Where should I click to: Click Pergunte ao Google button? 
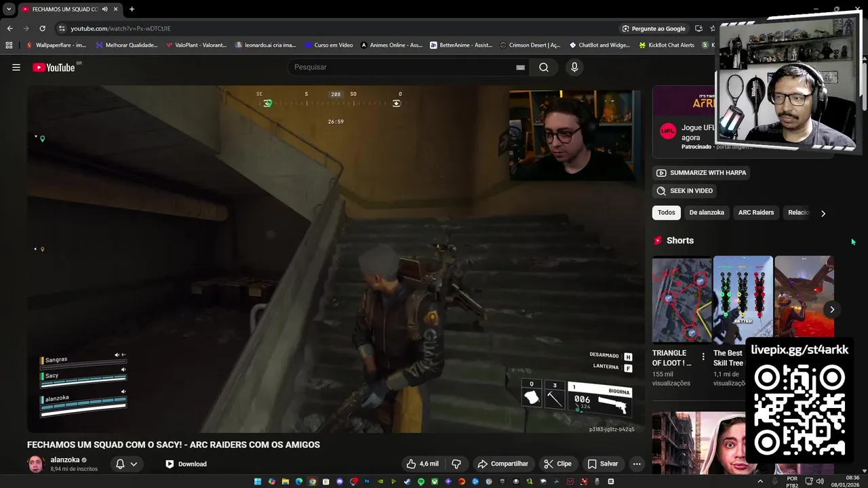[654, 28]
